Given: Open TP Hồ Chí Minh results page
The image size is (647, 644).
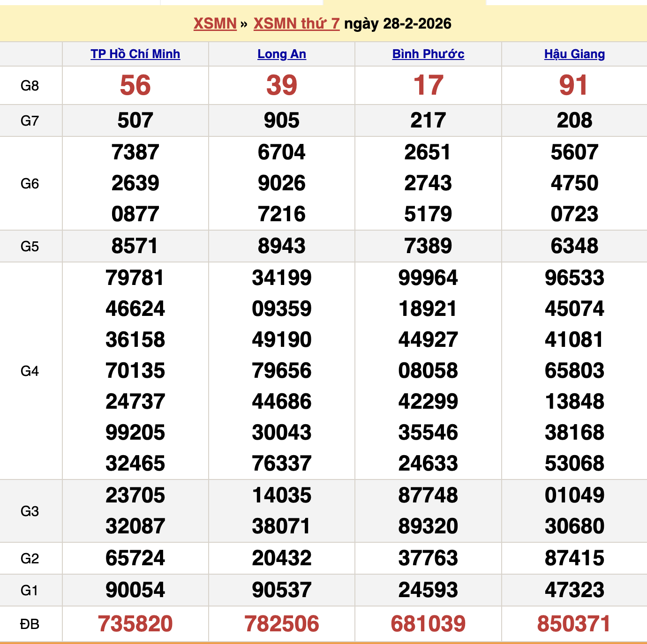Looking at the screenshot, I should tap(134, 54).
